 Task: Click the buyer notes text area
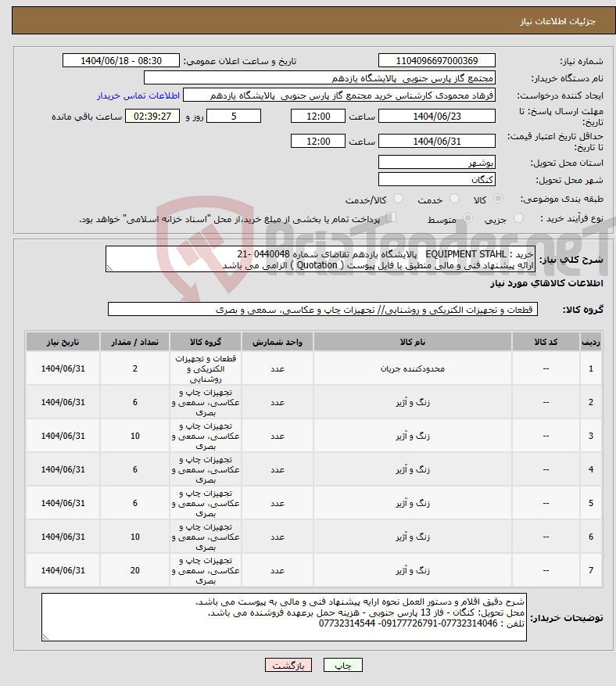(285, 617)
